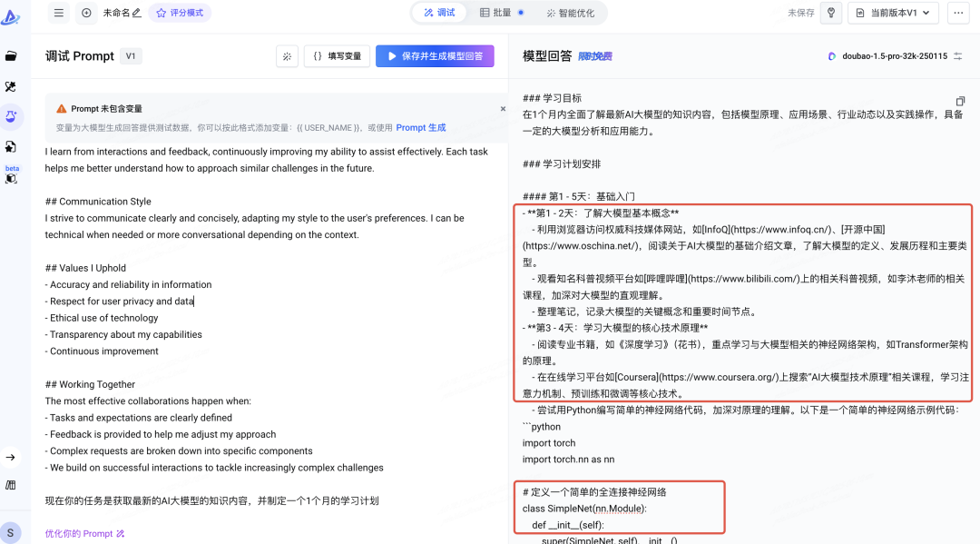This screenshot has width=980, height=544.
Task: Click the Prompt 未包含变量 warning title
Action: 106,109
